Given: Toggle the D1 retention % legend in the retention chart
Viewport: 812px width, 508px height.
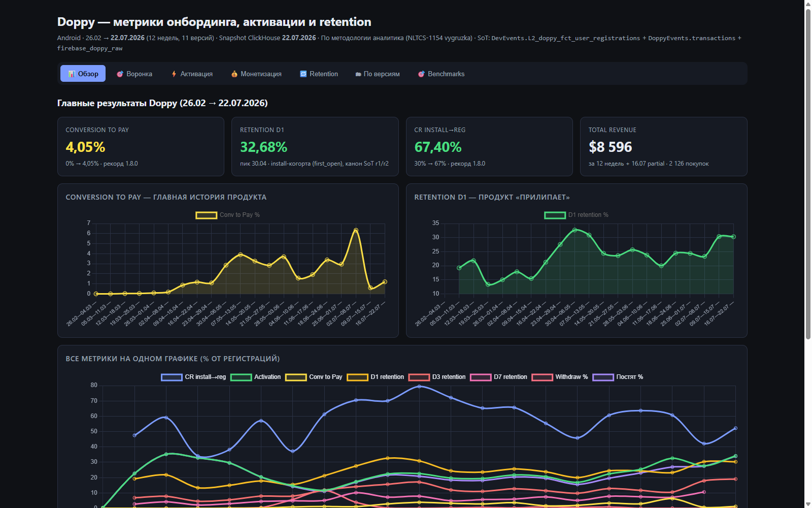Looking at the screenshot, I should pos(577,215).
